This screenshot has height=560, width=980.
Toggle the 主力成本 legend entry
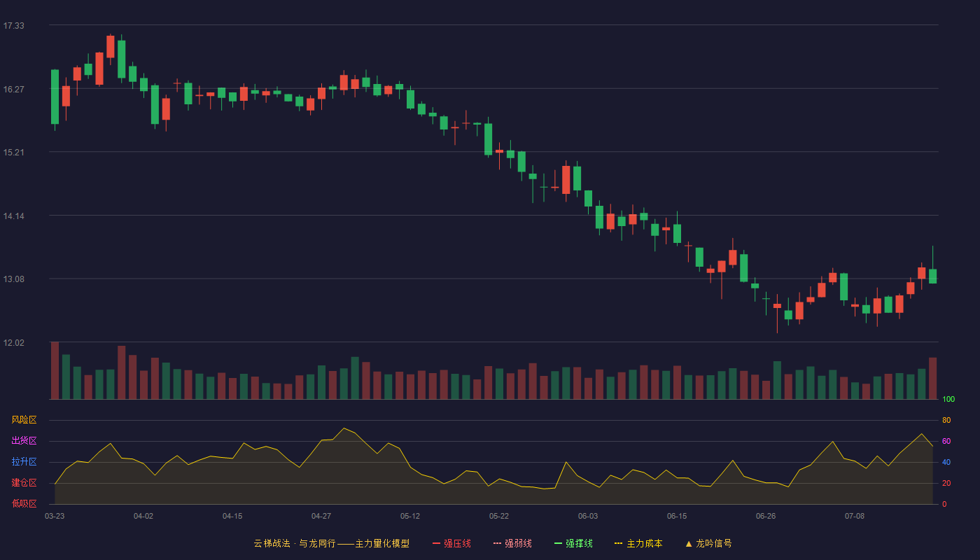[638, 543]
